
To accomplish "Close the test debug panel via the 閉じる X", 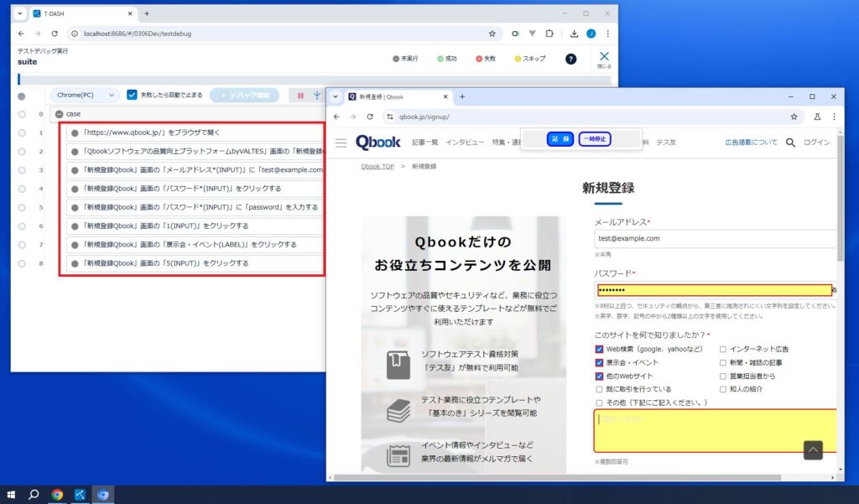I will click(604, 60).
